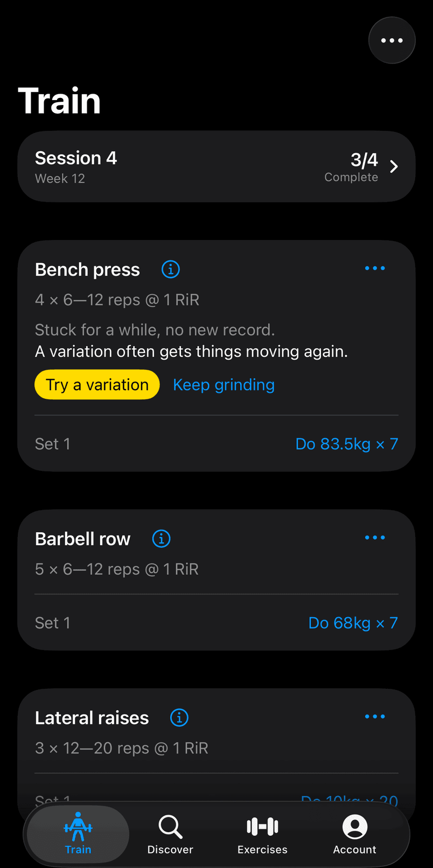Open Barbell row Set 1 row
This screenshot has width=433, height=868.
pos(216,623)
